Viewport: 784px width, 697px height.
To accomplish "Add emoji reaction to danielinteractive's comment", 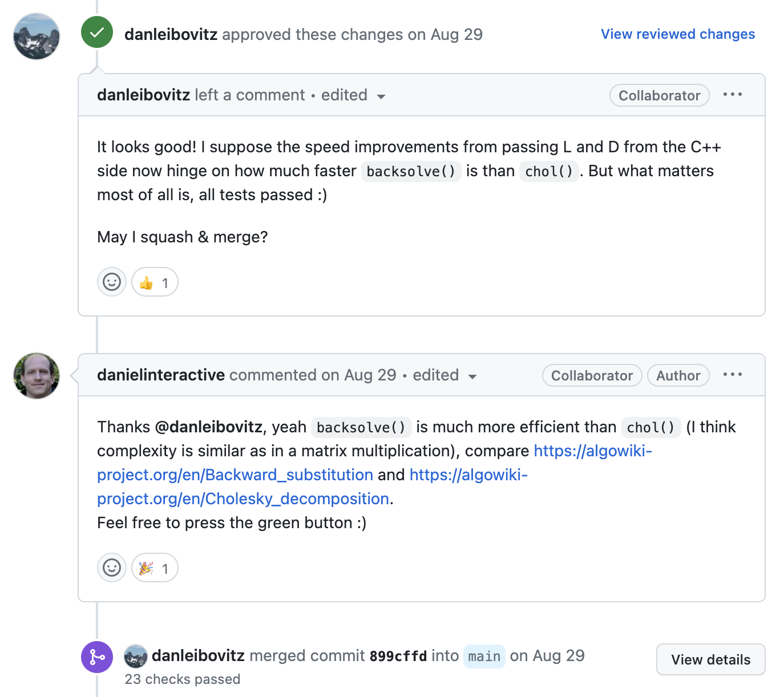I will point(112,568).
